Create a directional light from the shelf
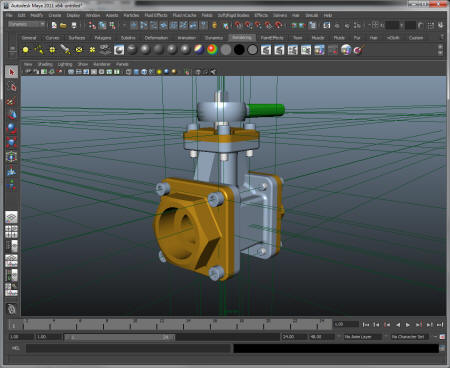The image size is (450, 368). [39, 50]
